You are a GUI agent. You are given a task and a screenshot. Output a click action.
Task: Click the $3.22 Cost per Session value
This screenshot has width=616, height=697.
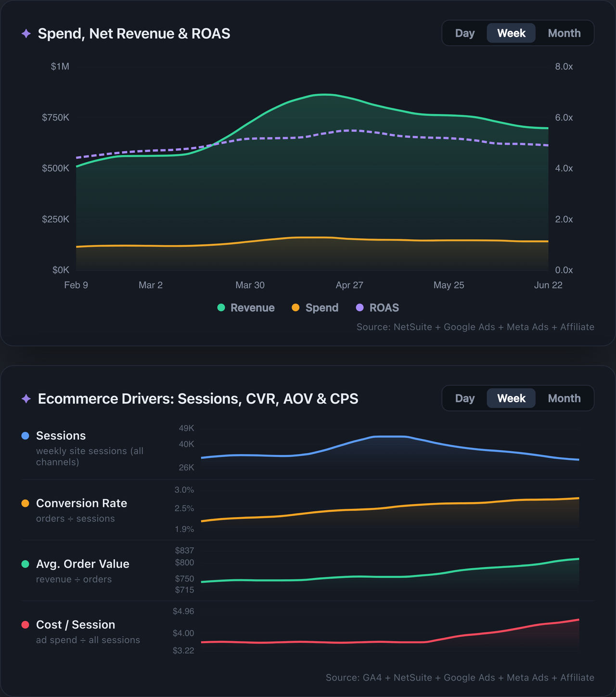pos(183,651)
